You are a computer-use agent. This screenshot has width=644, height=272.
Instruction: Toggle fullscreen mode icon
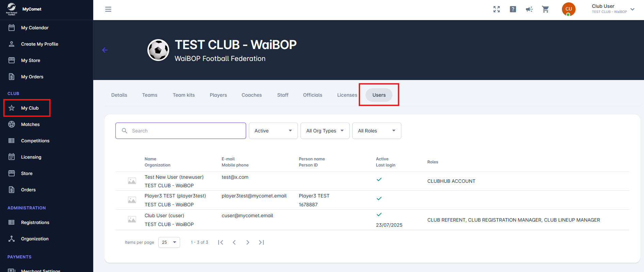pyautogui.click(x=497, y=9)
